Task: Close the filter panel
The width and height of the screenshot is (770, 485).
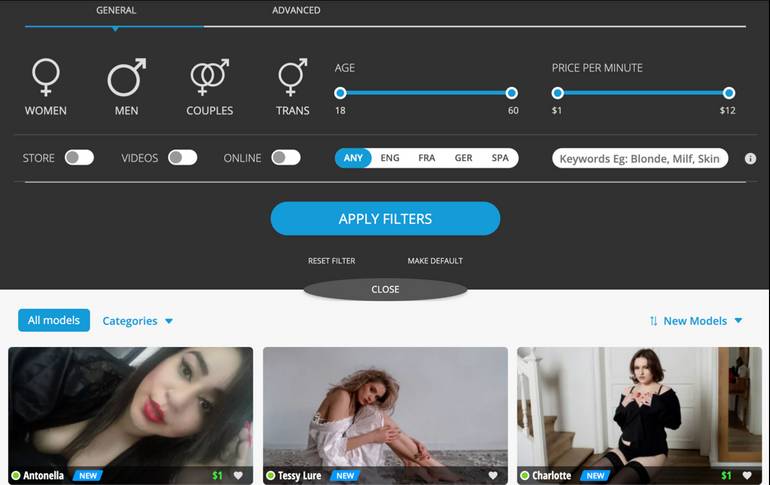Action: [x=385, y=289]
